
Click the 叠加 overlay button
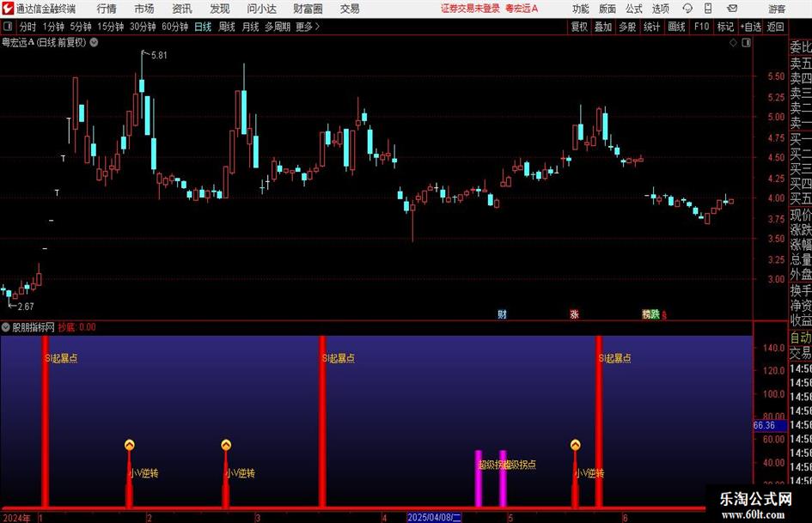click(603, 27)
